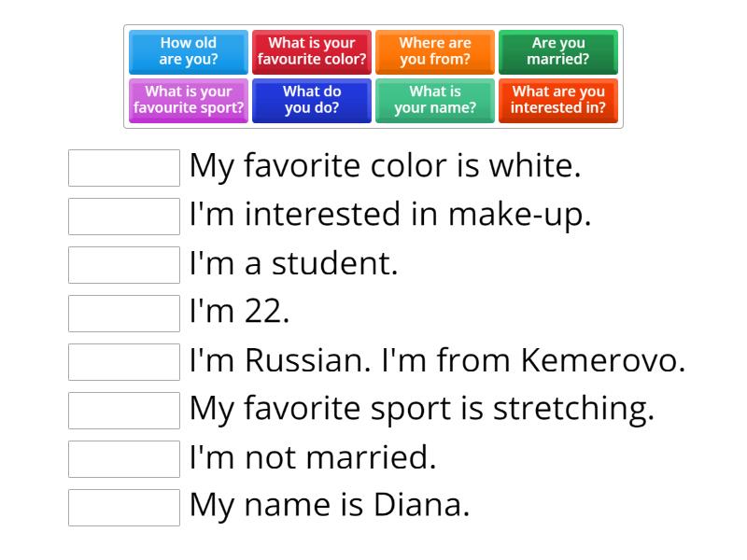This screenshot has height=560, width=747.
Task: Pick the orange 'Where are you from?' tile
Action: (435, 51)
